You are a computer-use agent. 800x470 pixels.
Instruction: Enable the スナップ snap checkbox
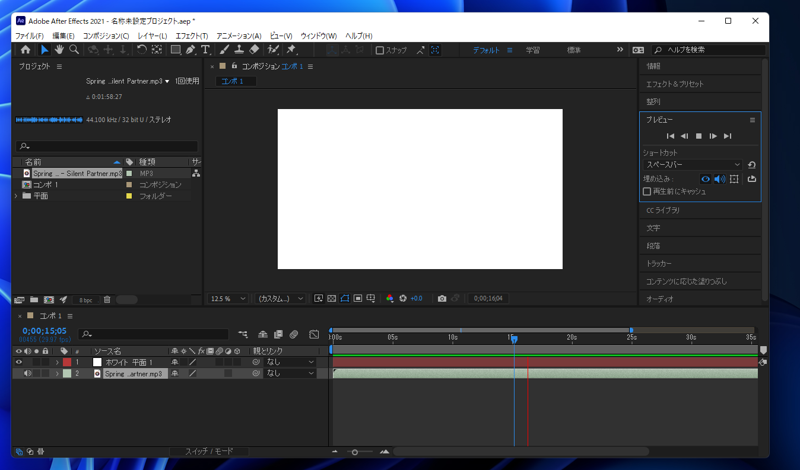point(380,50)
